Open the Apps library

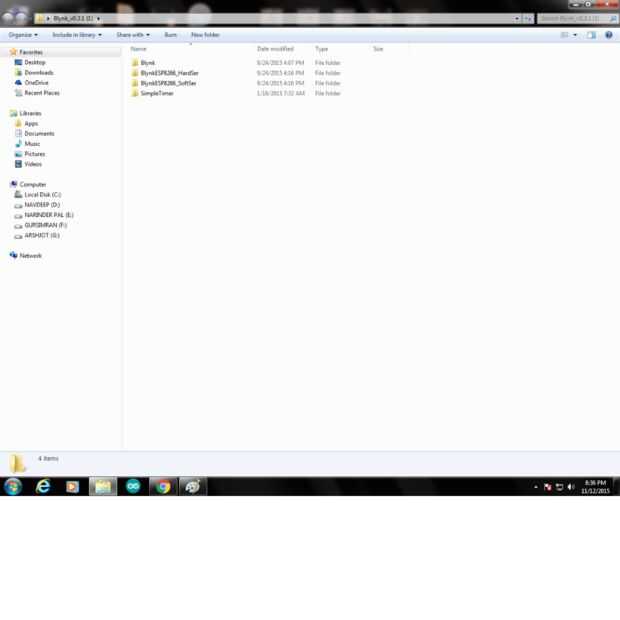point(31,124)
